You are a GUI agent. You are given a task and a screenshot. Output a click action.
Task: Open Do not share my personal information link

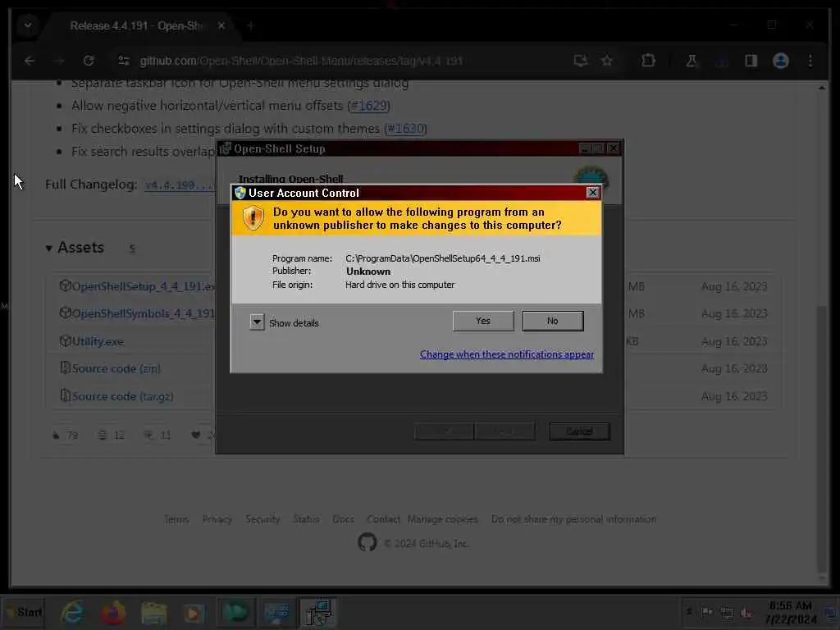[x=573, y=519]
